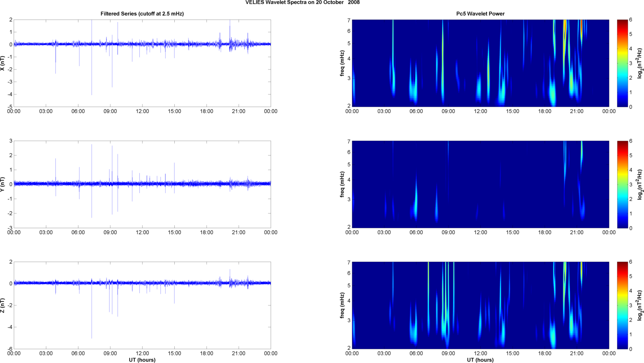
Task: Click the '21:00' tick under the middle wavelet plot
Action: [577, 232]
